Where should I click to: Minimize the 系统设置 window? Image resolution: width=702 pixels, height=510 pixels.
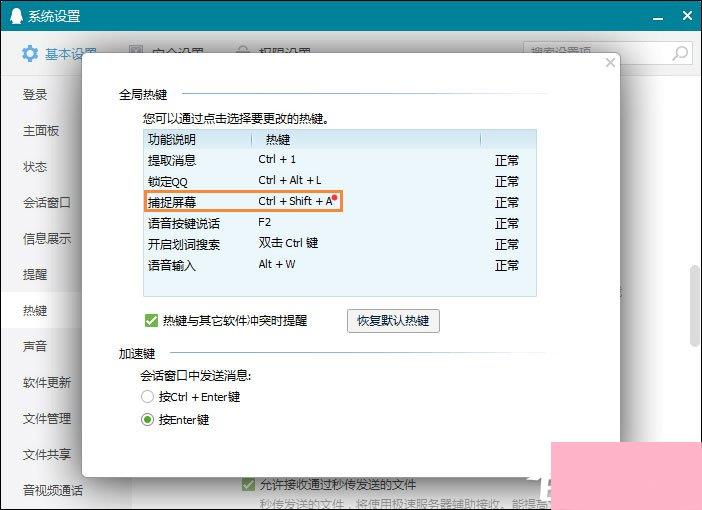658,18
